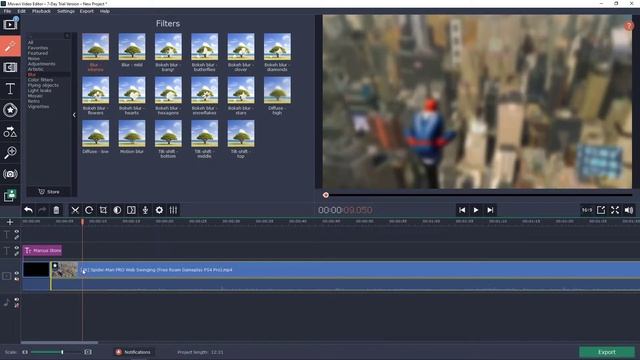The width and height of the screenshot is (640, 360).
Task: Click the Play button under preview
Action: click(476, 210)
